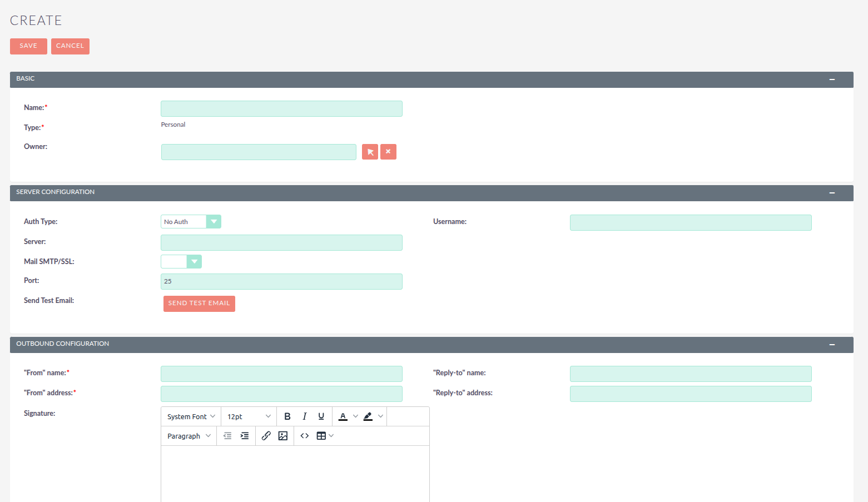
Task: Open the source code view in signature toolbar
Action: point(304,435)
